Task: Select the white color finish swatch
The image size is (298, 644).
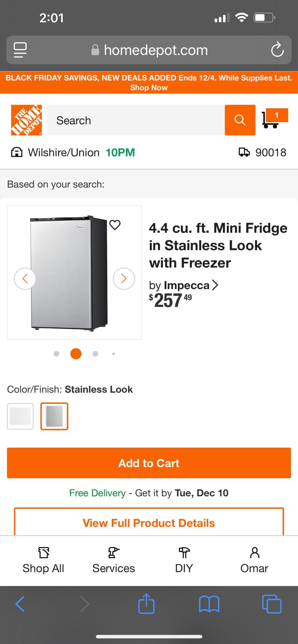Action: click(20, 416)
